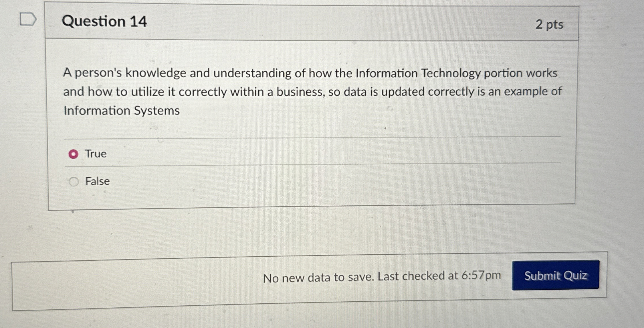The image size is (644, 328).
Task: Click the False answer label text
Action: (97, 181)
